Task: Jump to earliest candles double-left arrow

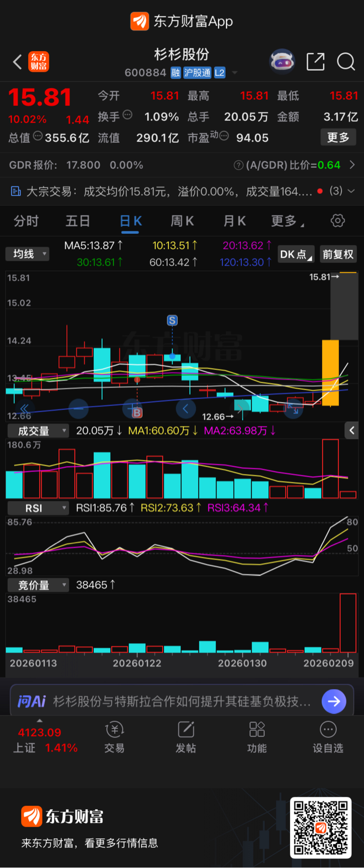Action: pyautogui.click(x=25, y=408)
